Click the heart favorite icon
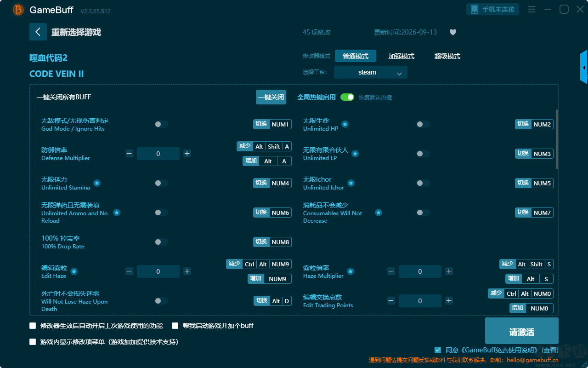Viewport: 588px width, 368px height. click(x=453, y=32)
